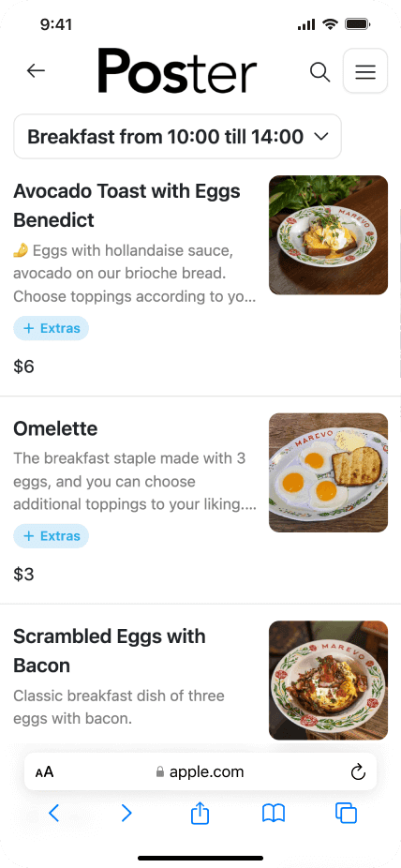Open Safari bookmarks book icon
Screen dimensions: 401x868
[x=274, y=814]
